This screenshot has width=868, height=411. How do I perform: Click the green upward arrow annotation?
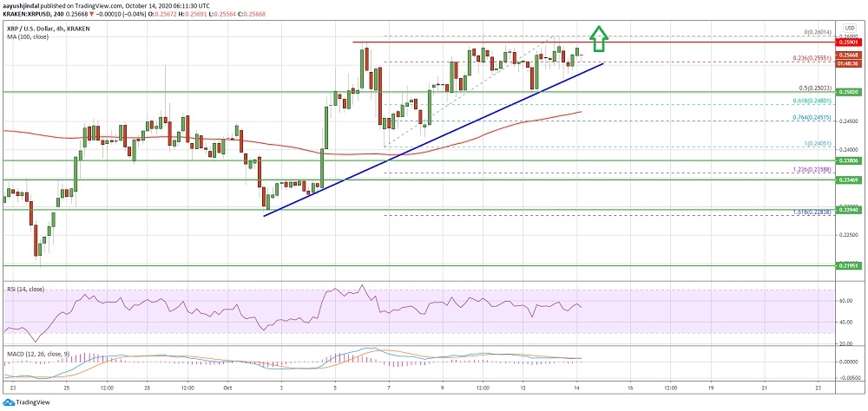tap(597, 38)
